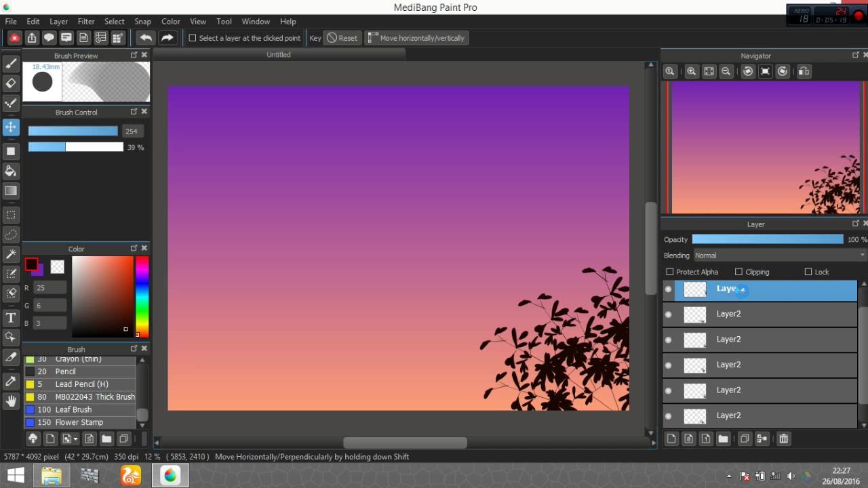Click the speech bubble toolbar icon
Image resolution: width=868 pixels, height=488 pixels.
pyautogui.click(x=49, y=38)
